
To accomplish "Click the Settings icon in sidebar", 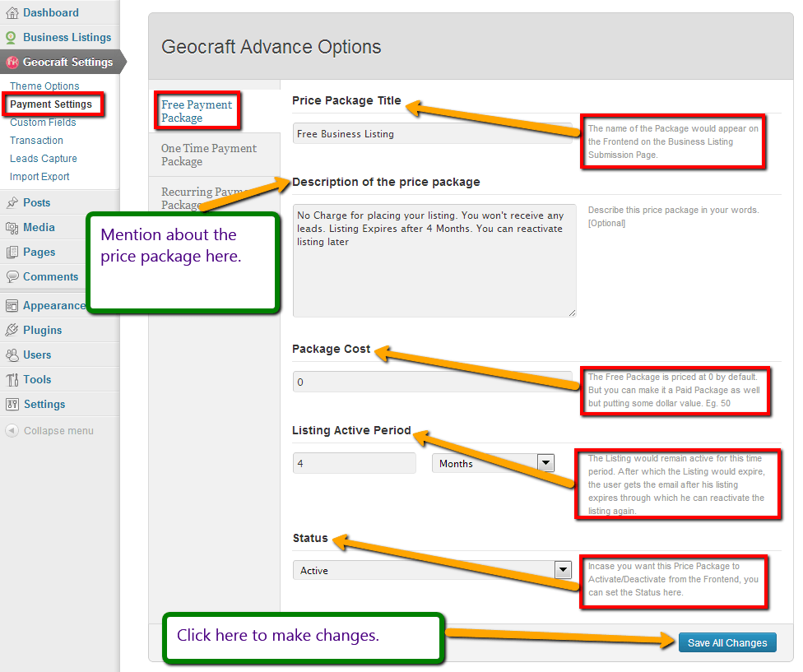I will (x=12, y=405).
